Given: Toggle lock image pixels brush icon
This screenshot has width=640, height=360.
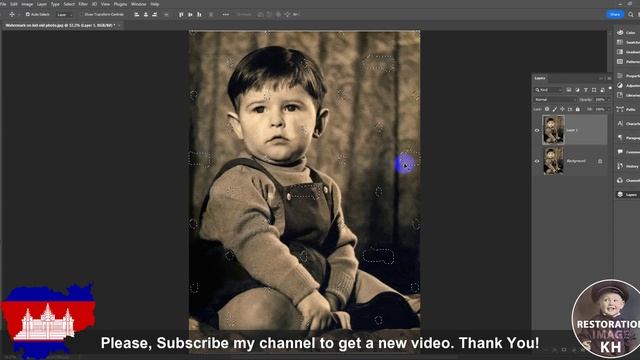Looking at the screenshot, I should pos(555,109).
